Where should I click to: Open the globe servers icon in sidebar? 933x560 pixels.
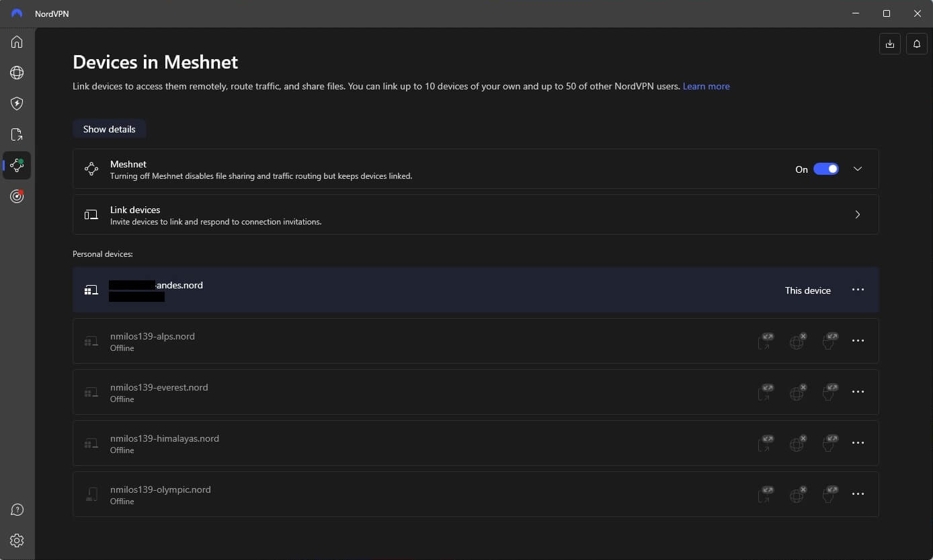click(17, 73)
